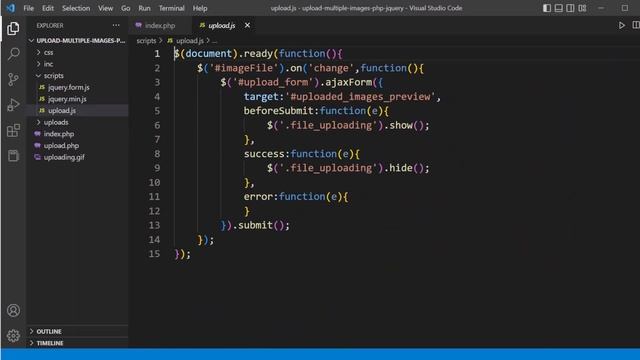The width and height of the screenshot is (640, 360).
Task: Toggle the secondary side bar
Action: [x=570, y=8]
